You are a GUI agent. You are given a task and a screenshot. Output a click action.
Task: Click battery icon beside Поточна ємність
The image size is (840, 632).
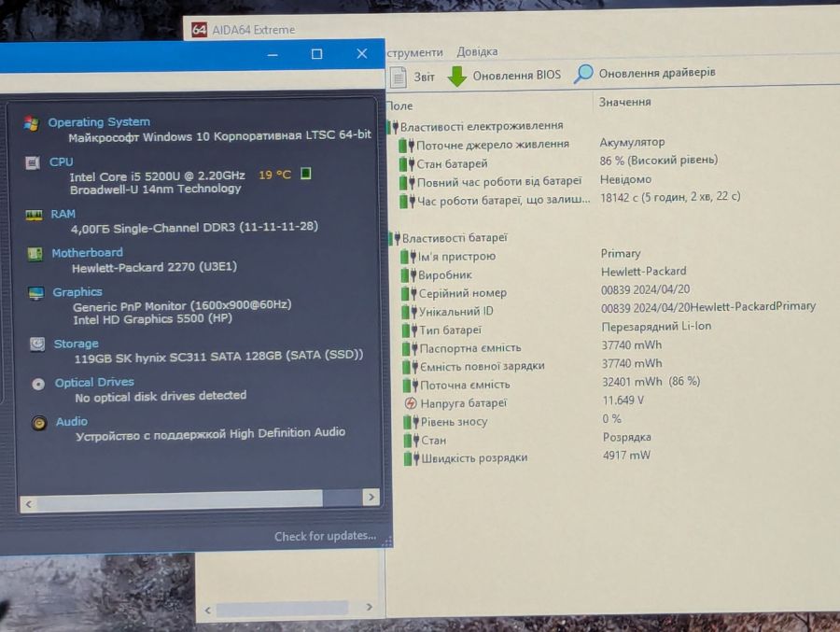pos(411,386)
